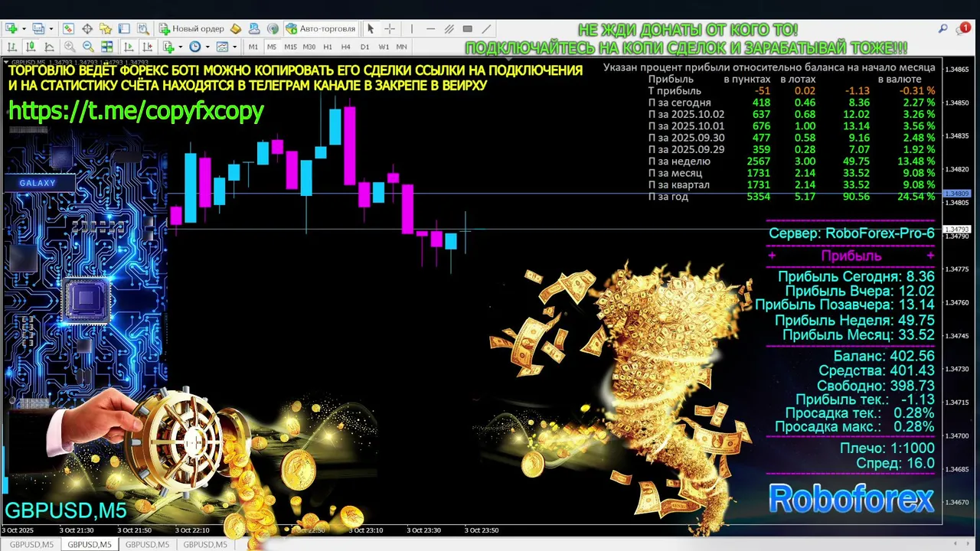The image size is (980, 551).
Task: Expand the dropdown arrow next to the Templates icon
Action: coord(234,47)
